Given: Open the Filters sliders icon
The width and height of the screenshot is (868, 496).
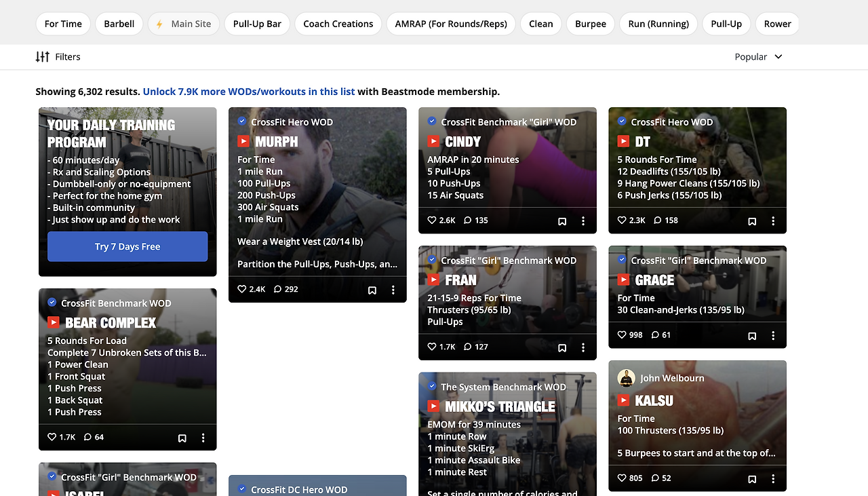Looking at the screenshot, I should pos(43,57).
